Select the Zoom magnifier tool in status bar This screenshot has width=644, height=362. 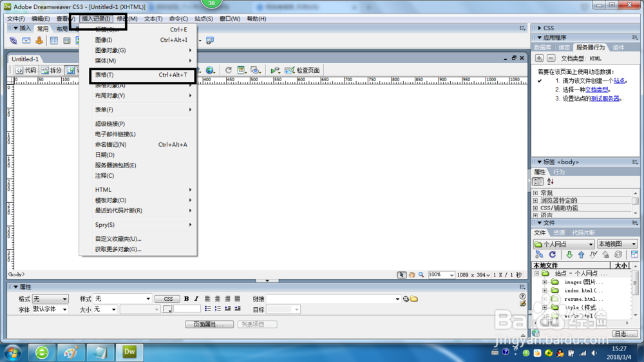point(421,275)
